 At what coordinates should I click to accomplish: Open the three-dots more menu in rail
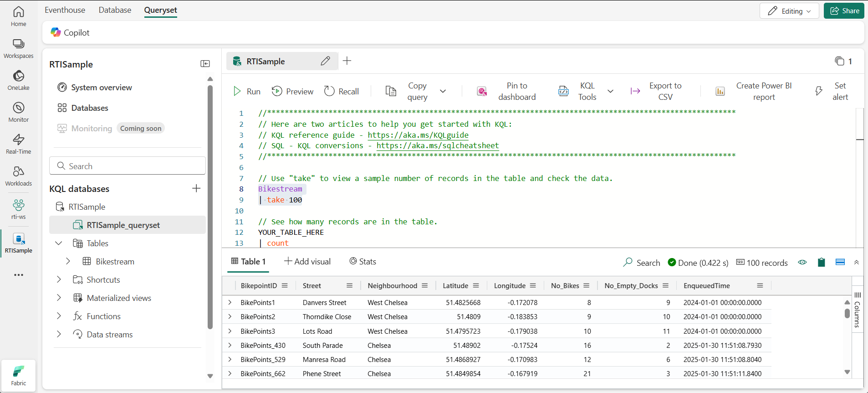(x=19, y=275)
